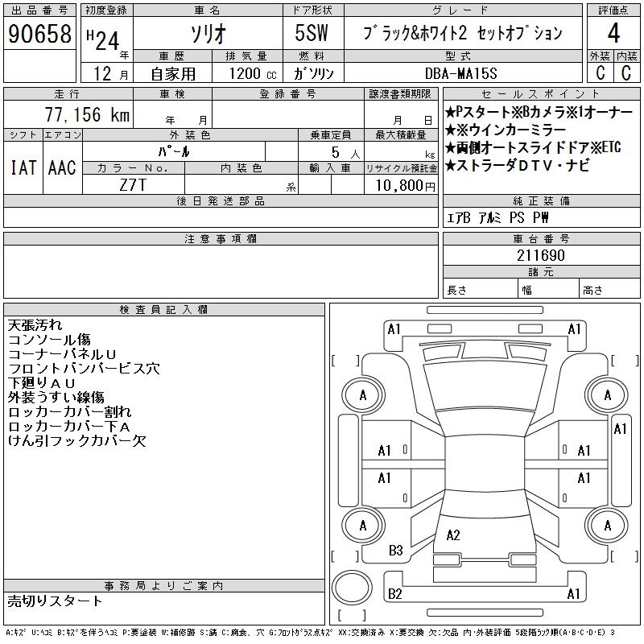
Task: Click the front-right tire circle marked A
Action: tap(607, 395)
